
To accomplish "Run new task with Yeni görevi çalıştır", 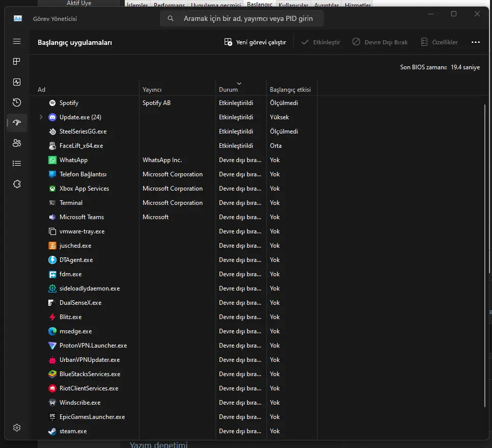I will 255,42.
